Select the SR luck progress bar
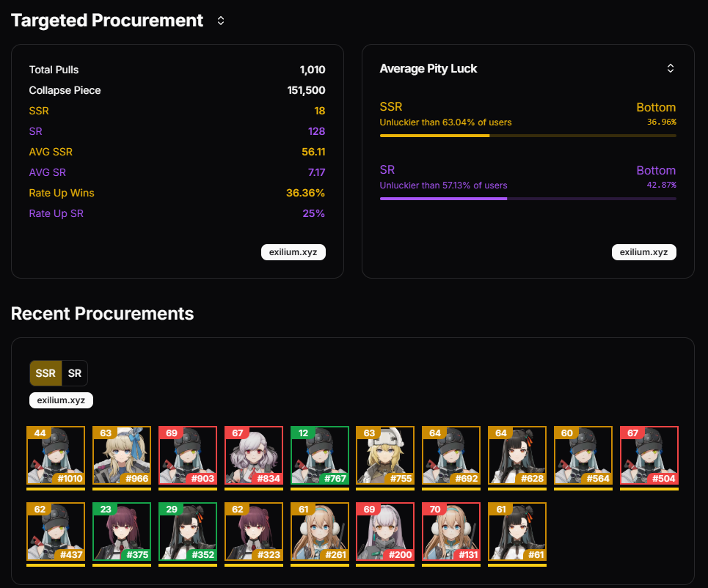 click(528, 199)
